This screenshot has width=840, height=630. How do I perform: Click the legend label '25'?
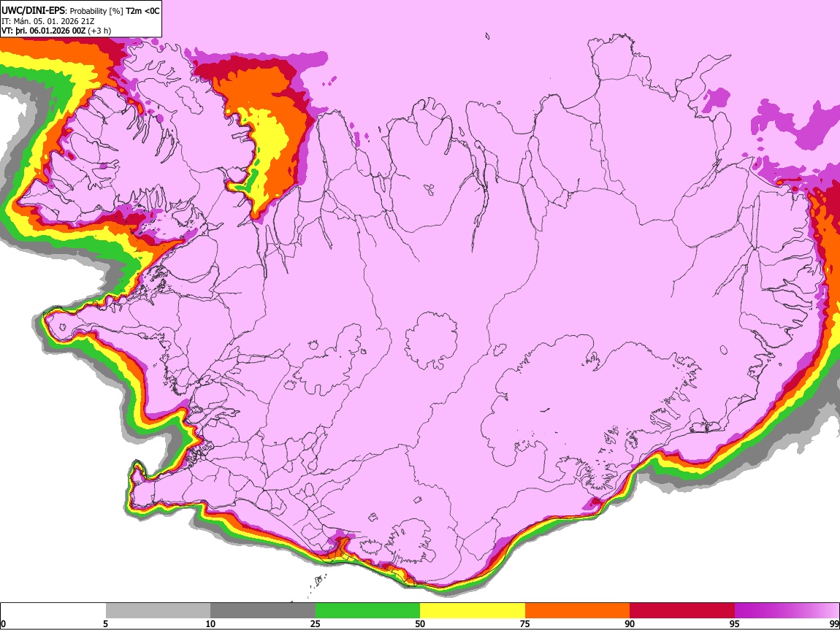tap(315, 623)
